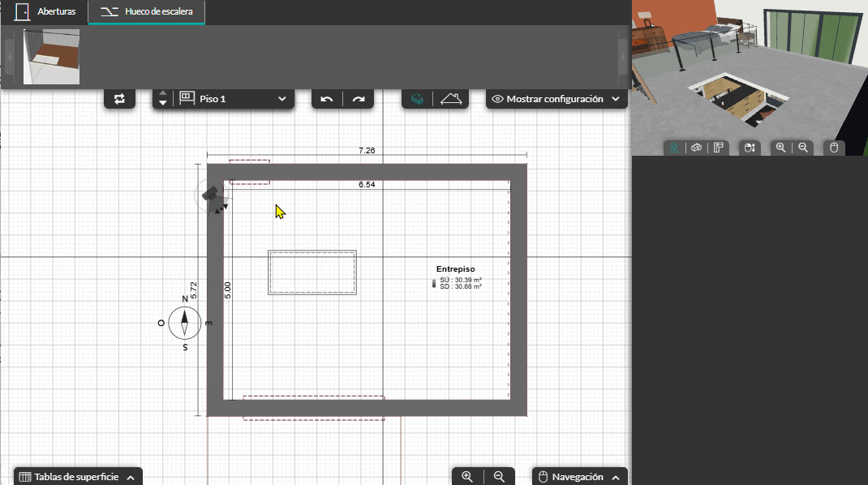Zoom out on the 3D preview
The image size is (868, 485).
[x=803, y=148]
